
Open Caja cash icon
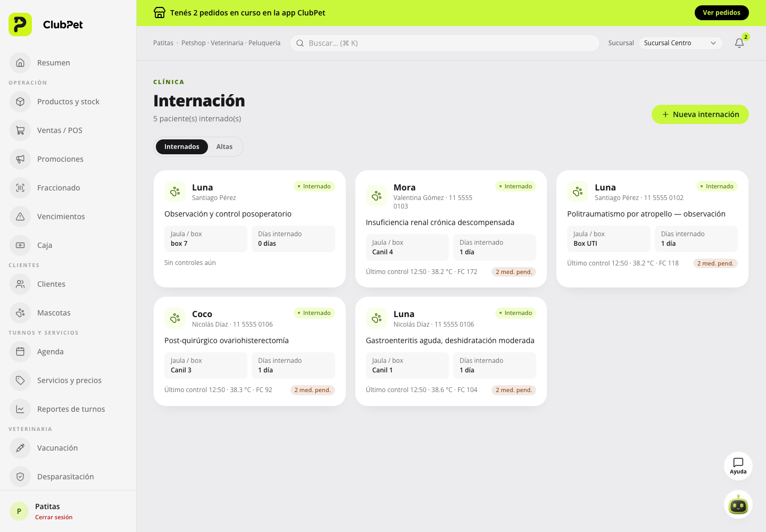click(20, 245)
